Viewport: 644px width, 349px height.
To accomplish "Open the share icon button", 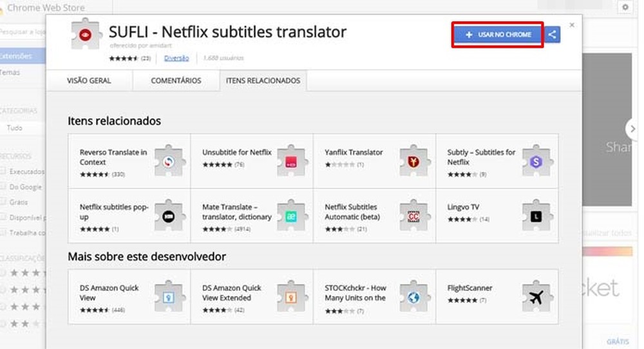I will click(553, 35).
